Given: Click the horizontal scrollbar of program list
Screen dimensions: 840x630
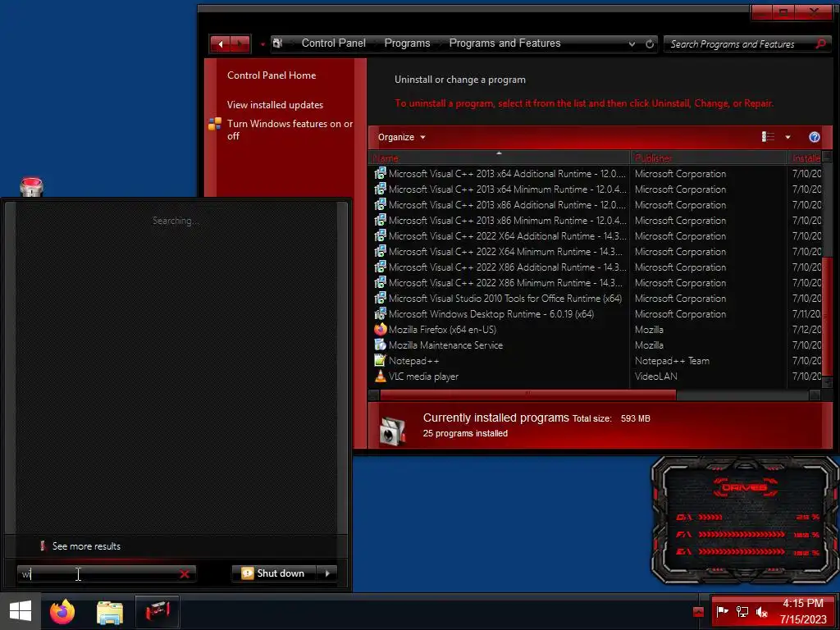Looking at the screenshot, I should [x=527, y=395].
